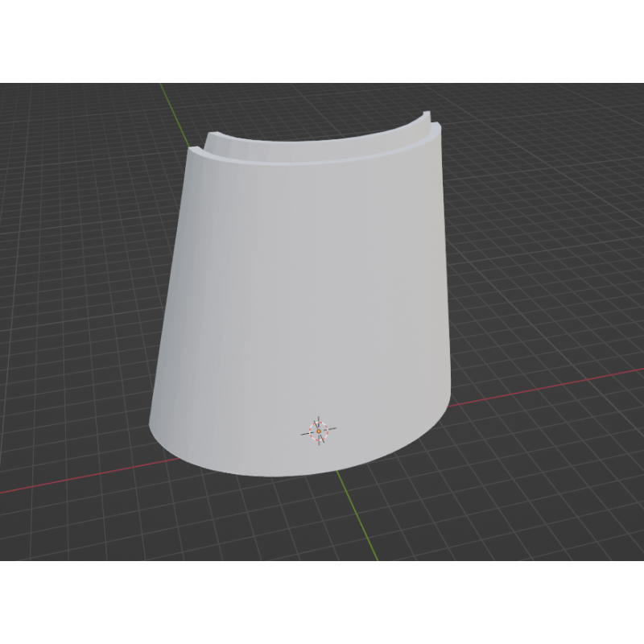Click the blank white band above the viewport
The image size is (644, 644).
(x=322, y=40)
